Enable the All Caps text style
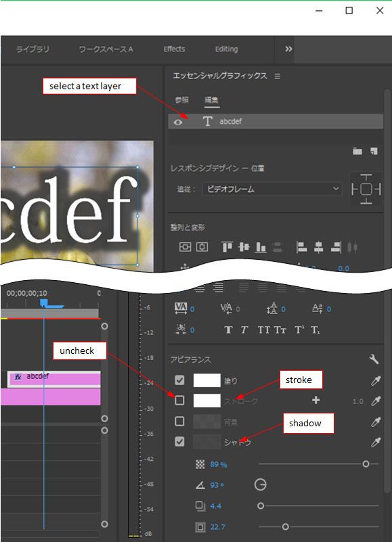Viewport: 392px width, 542px height. (x=264, y=330)
